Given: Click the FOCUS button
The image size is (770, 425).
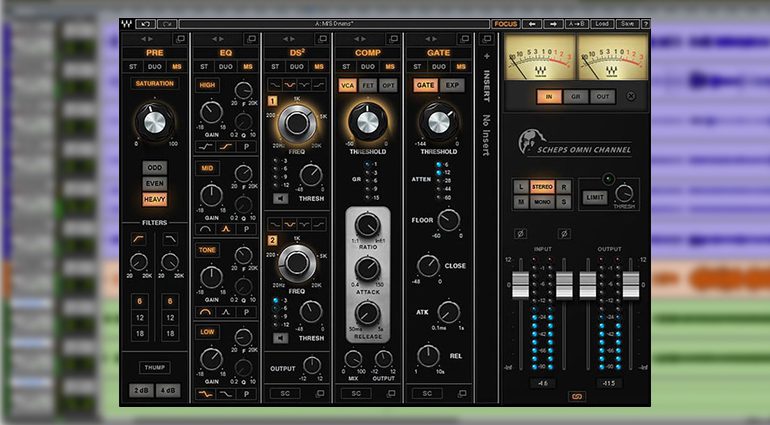Looking at the screenshot, I should pos(506,24).
